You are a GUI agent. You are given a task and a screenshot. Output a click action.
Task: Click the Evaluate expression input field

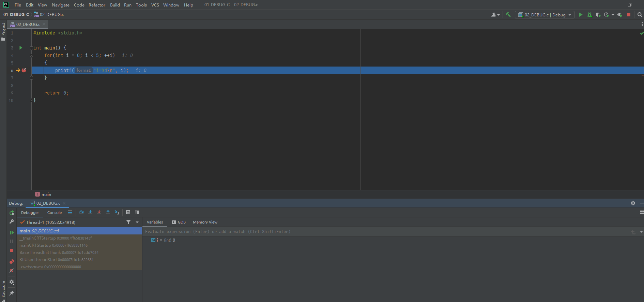click(387, 232)
